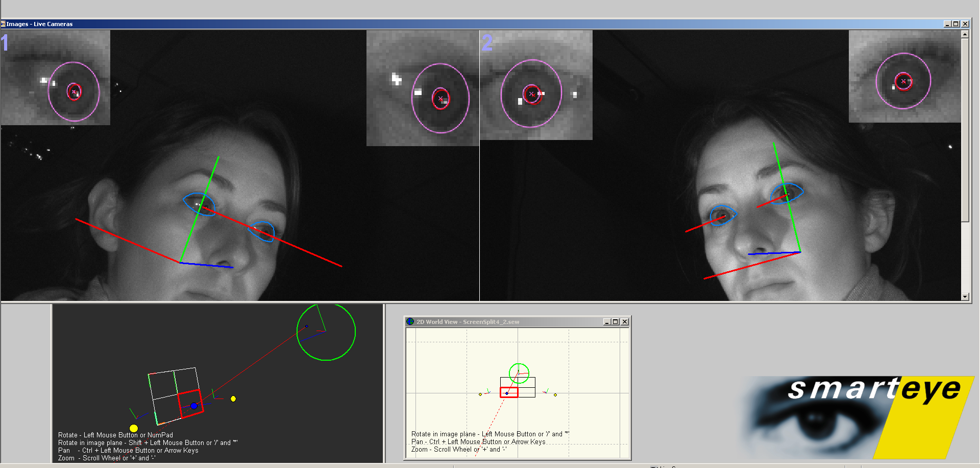The height and width of the screenshot is (468, 980).
Task: Click the camera "2" number label
Action: (488, 43)
